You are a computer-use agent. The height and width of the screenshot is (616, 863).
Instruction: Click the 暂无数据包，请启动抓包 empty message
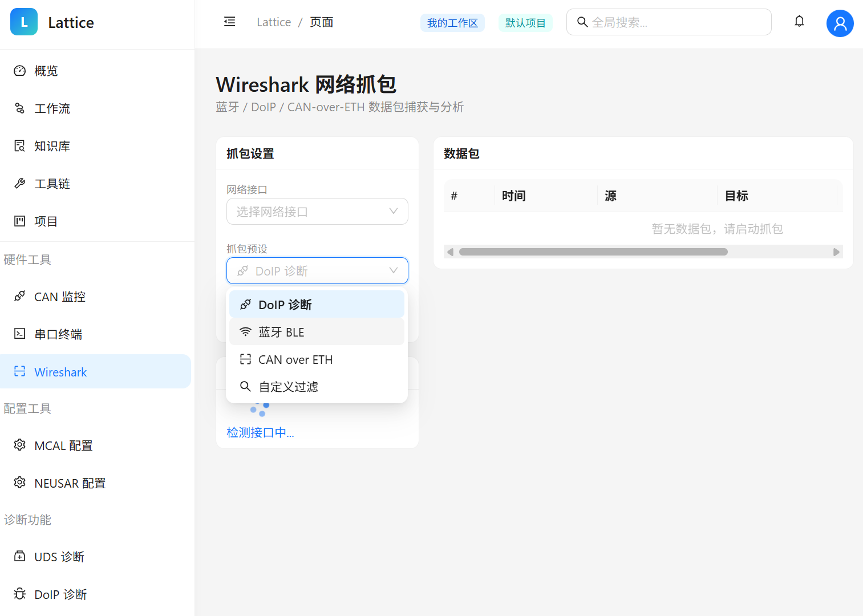pyautogui.click(x=717, y=229)
